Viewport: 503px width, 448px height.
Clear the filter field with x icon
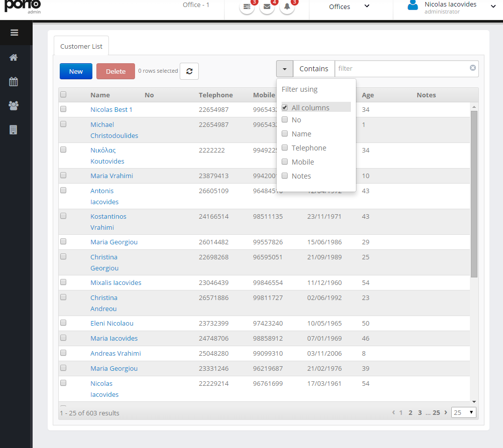[472, 68]
